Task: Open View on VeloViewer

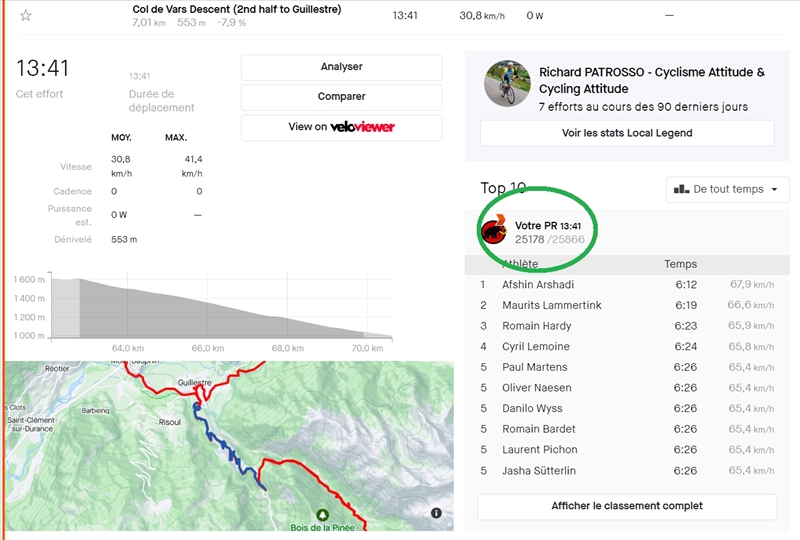Action: click(341, 127)
